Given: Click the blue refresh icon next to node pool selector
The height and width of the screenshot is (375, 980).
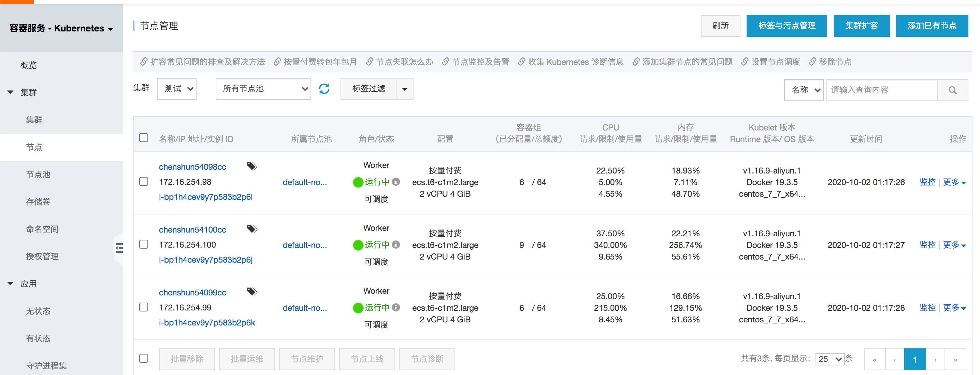Looking at the screenshot, I should 324,89.
